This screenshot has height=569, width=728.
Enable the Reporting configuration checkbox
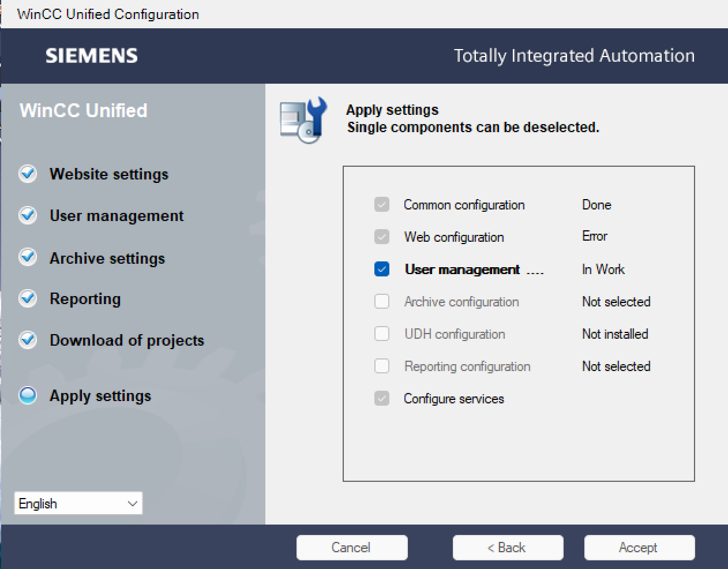click(382, 366)
